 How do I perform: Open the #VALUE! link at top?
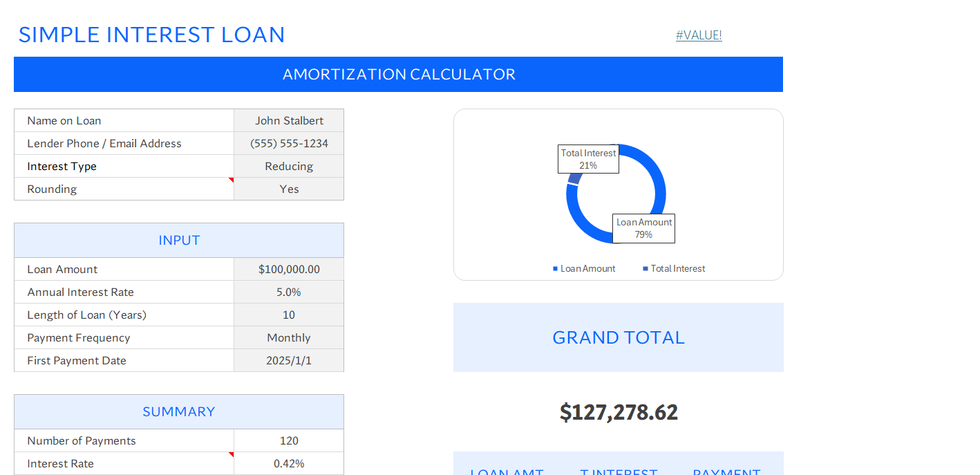pos(699,35)
